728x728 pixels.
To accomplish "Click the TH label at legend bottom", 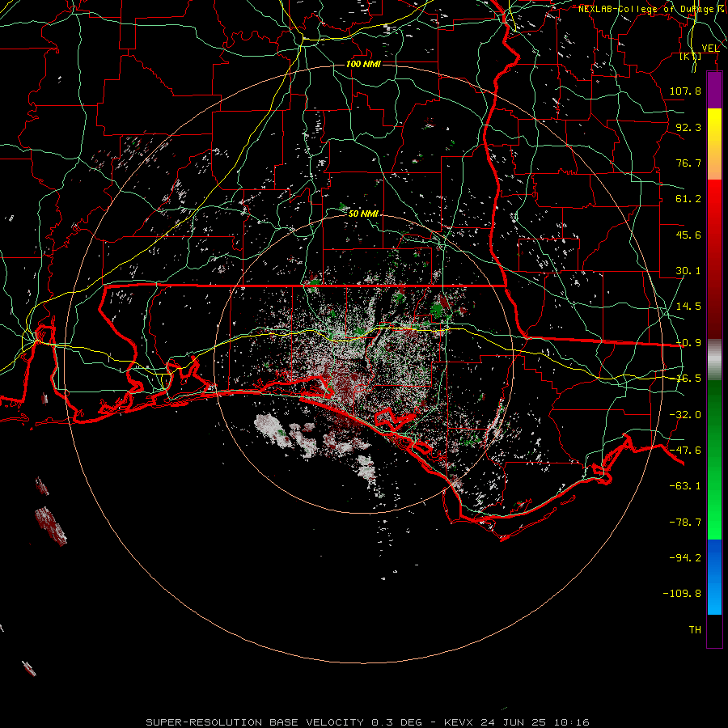I will [695, 630].
